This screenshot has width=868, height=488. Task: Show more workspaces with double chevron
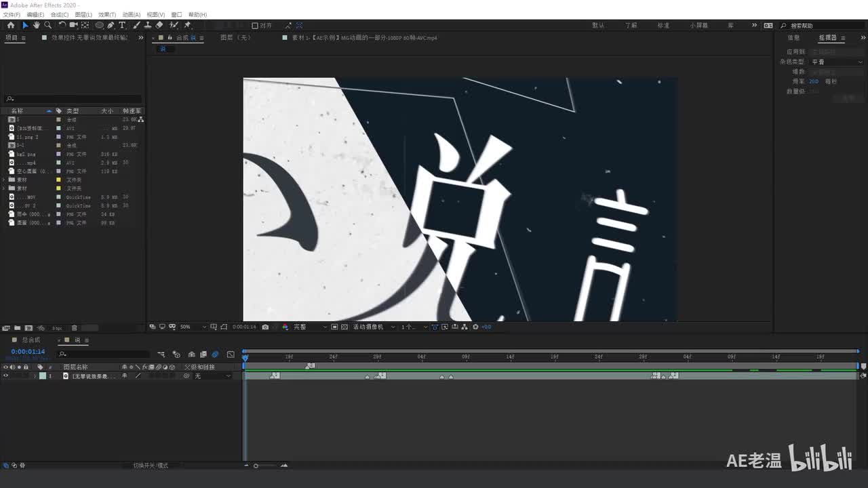(x=754, y=25)
